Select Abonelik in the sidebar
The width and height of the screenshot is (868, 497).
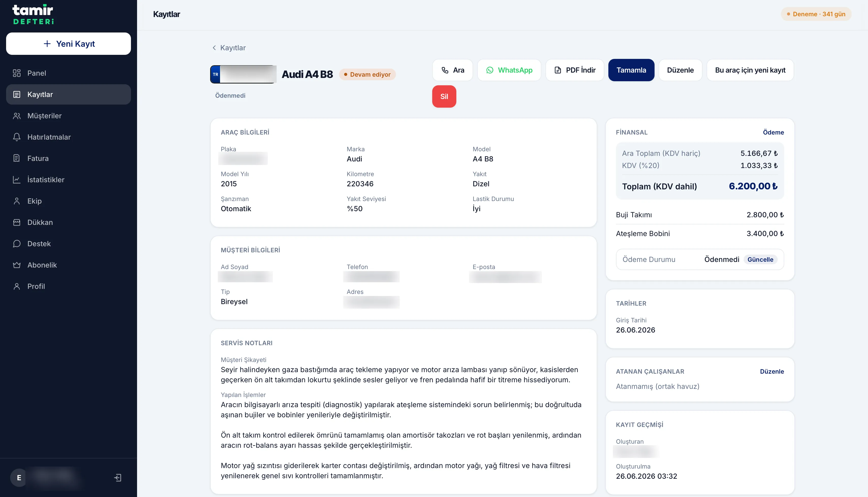[x=68, y=265]
